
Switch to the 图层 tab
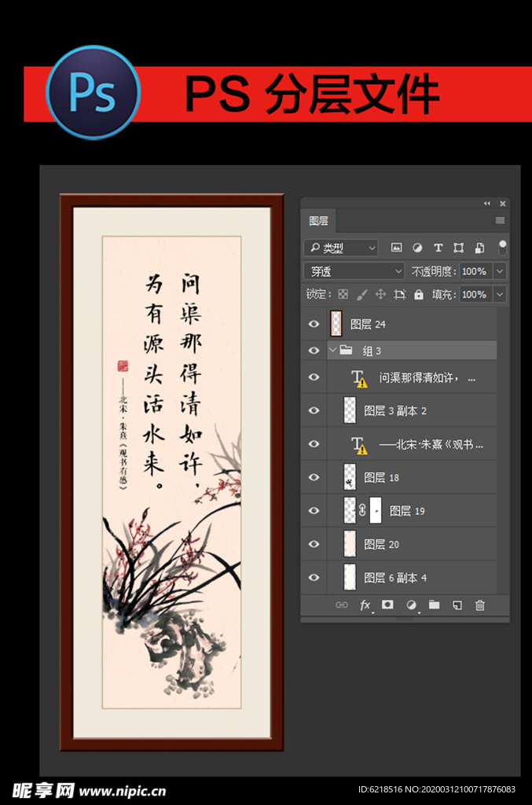pos(318,221)
